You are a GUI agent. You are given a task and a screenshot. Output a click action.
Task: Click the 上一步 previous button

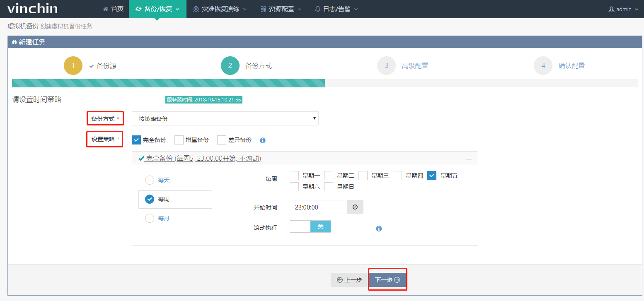(350, 280)
